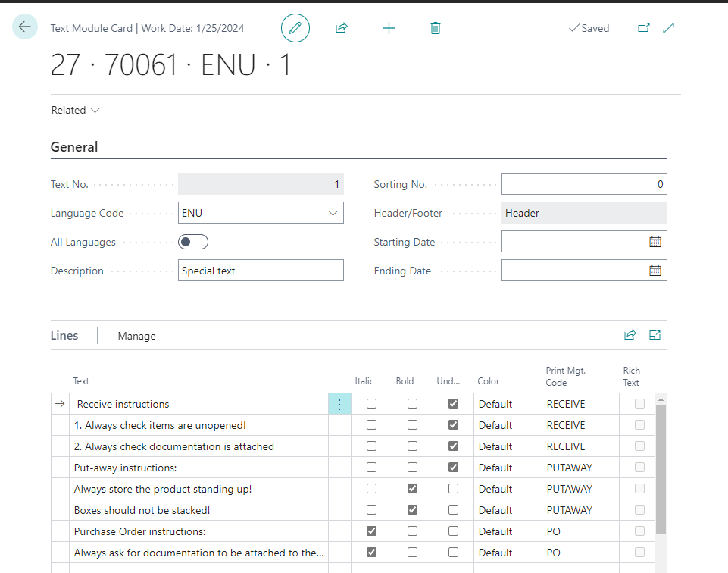Expand the page with diagonal arrows icon

coord(669,28)
